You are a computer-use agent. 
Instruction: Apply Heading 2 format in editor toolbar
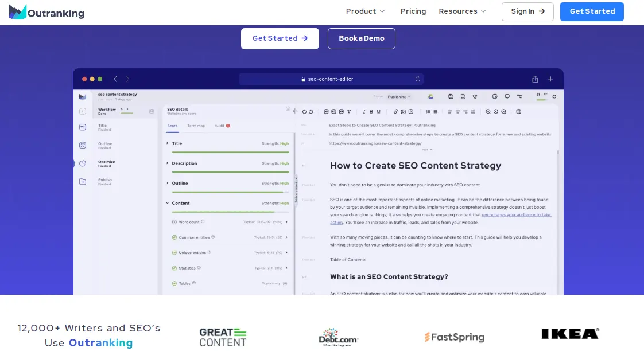[333, 112]
